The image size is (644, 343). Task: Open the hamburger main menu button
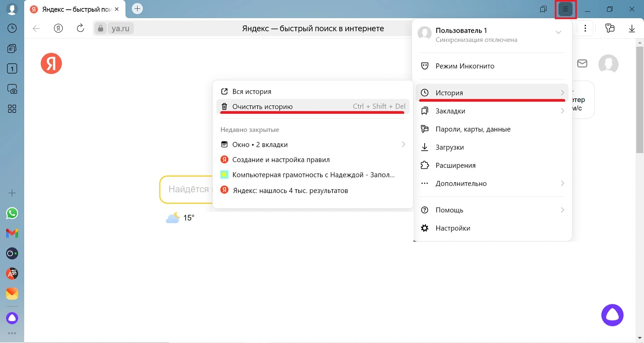(x=566, y=9)
